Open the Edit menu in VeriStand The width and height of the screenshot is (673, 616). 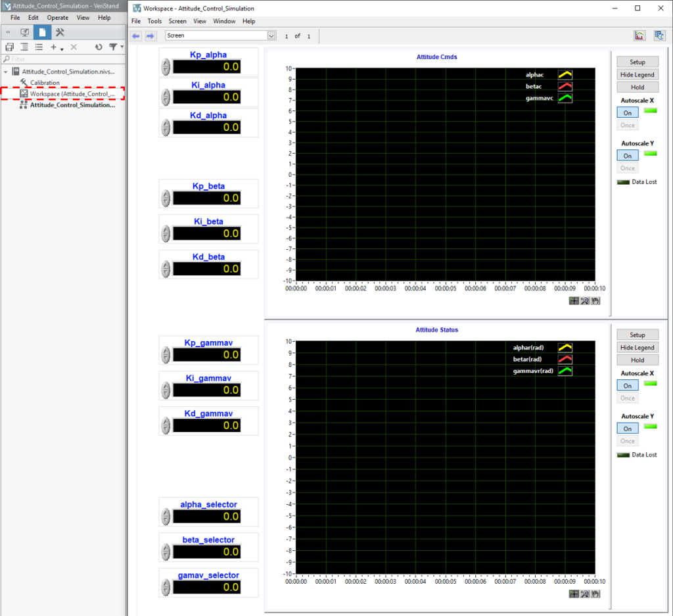click(x=33, y=18)
